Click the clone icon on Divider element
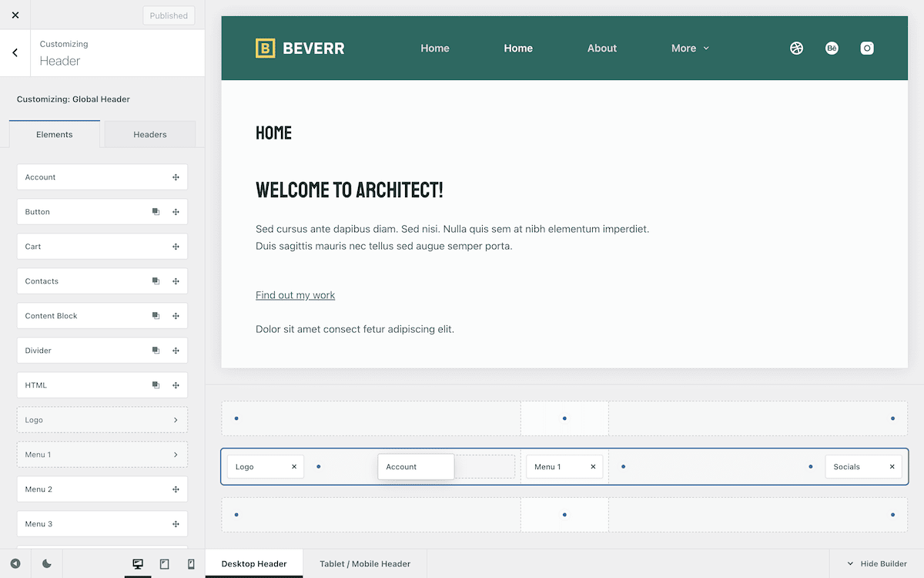The width and height of the screenshot is (924, 578). pyautogui.click(x=156, y=351)
